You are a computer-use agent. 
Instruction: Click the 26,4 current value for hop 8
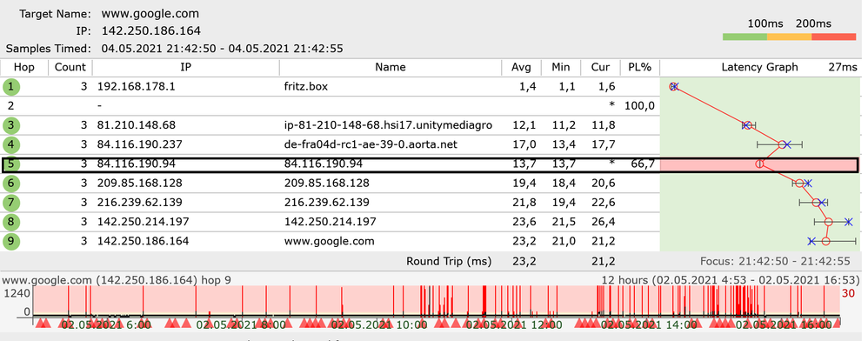click(604, 223)
